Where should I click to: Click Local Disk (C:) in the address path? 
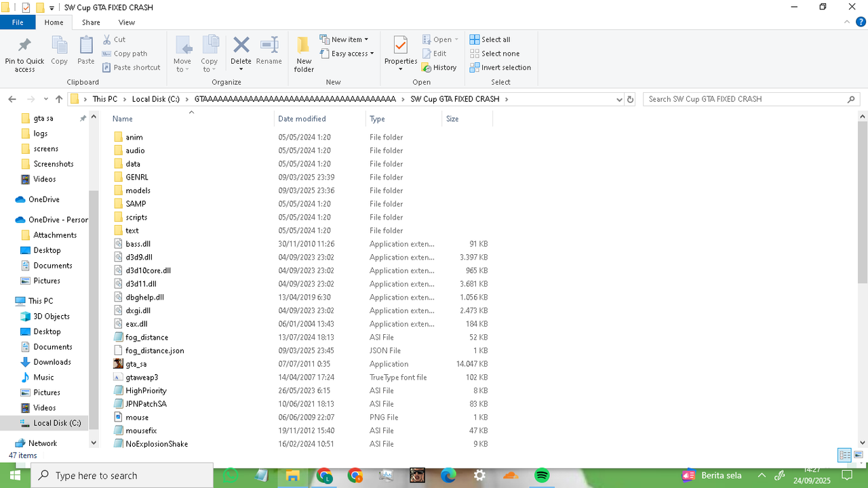(x=155, y=99)
